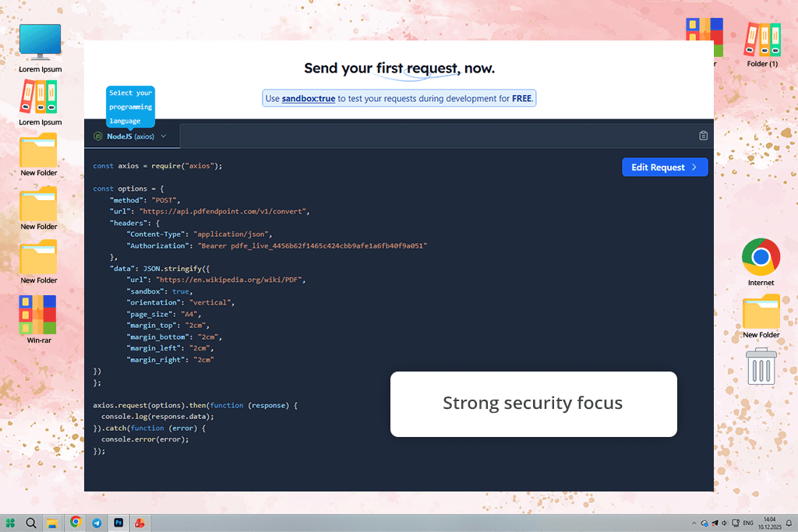Click the '"orientation": "vertical"' code line
798x532 pixels.
pyautogui.click(x=180, y=303)
